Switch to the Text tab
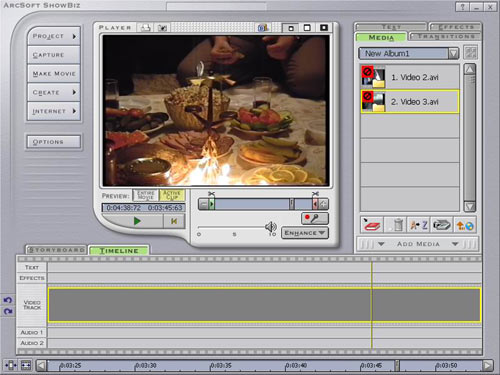Viewport: 500px width, 375px height. coord(391,27)
